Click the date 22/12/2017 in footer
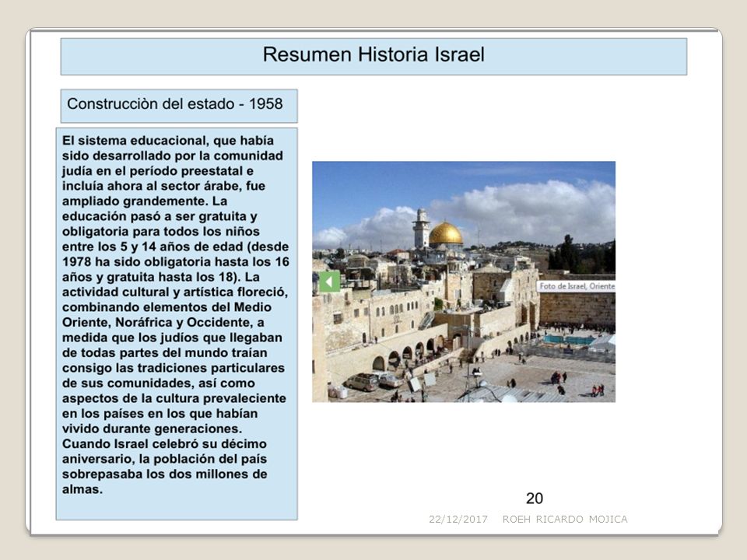747x560 pixels. [458, 519]
